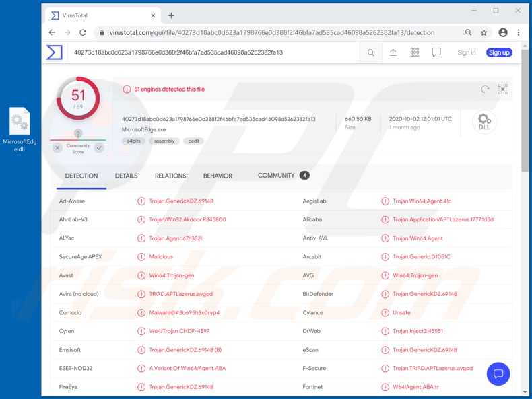Viewport: 532px width, 399px height.
Task: Go back in the browser
Action: 52,32
